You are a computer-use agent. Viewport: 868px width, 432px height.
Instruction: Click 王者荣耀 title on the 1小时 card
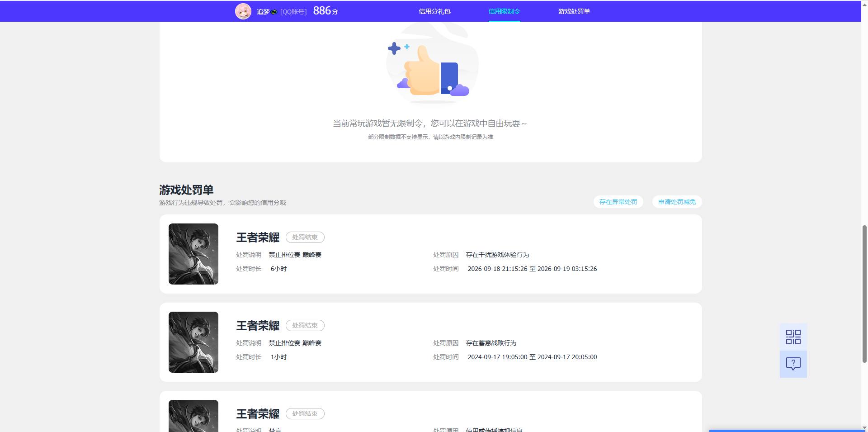coord(258,325)
